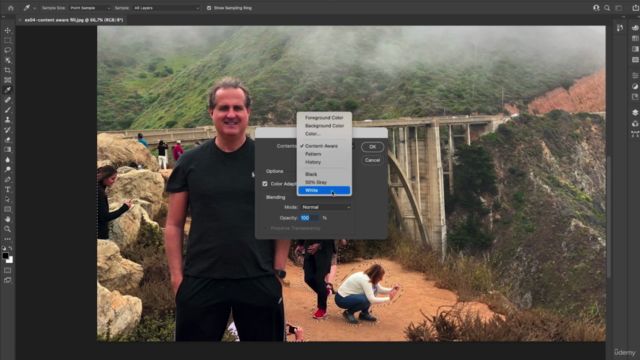Select the Crop tool
This screenshot has height=360, width=640.
(x=7, y=70)
